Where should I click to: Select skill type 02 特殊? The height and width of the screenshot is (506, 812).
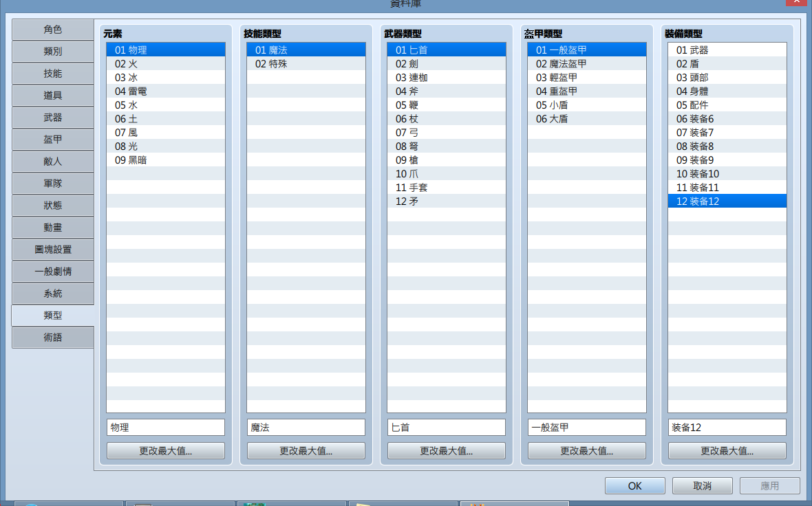pos(306,64)
